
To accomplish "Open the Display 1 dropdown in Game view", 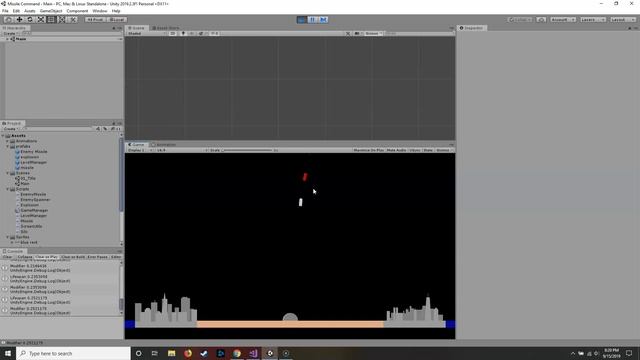I will 140,150.
